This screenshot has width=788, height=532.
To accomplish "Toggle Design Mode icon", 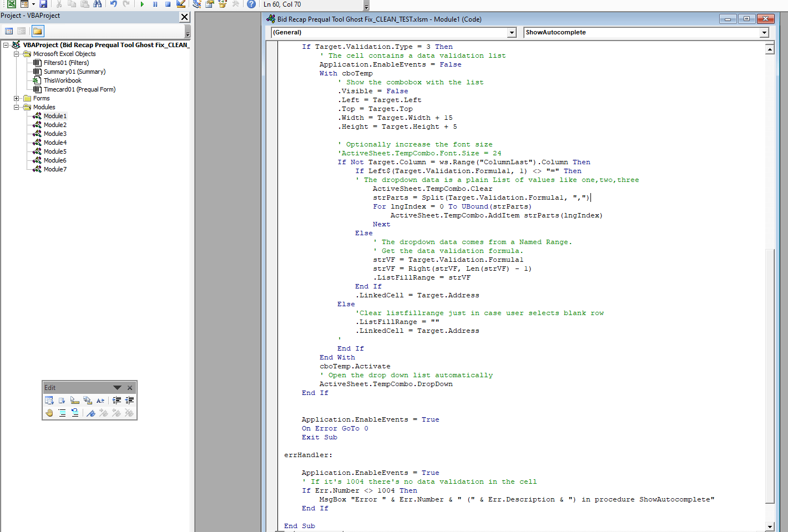I will [x=181, y=4].
